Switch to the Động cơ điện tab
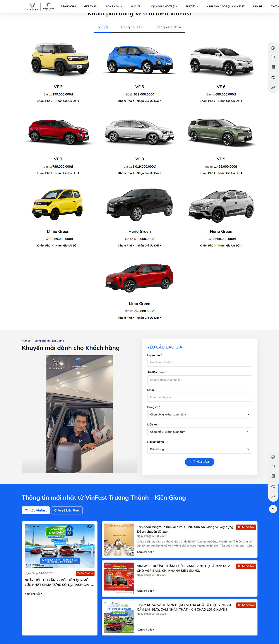 (132, 27)
